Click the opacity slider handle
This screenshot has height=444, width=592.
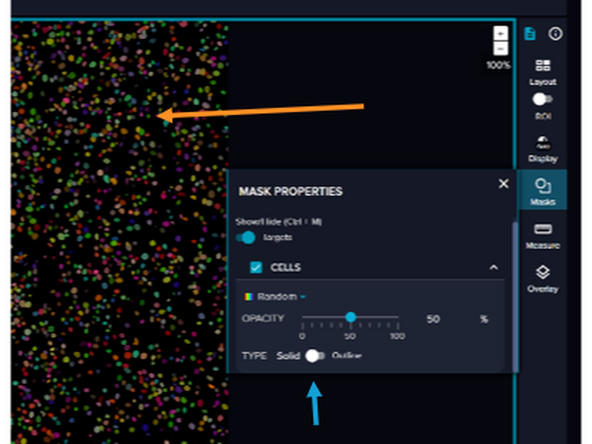pyautogui.click(x=351, y=317)
